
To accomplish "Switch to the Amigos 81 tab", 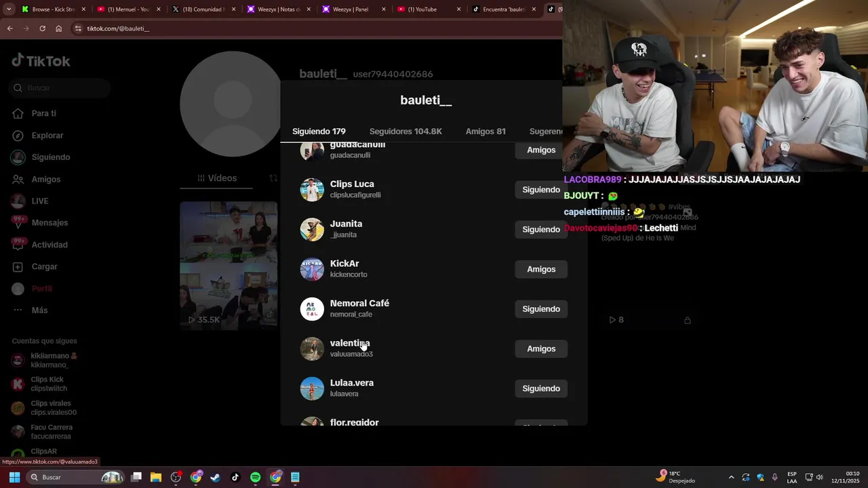I will coord(486,131).
